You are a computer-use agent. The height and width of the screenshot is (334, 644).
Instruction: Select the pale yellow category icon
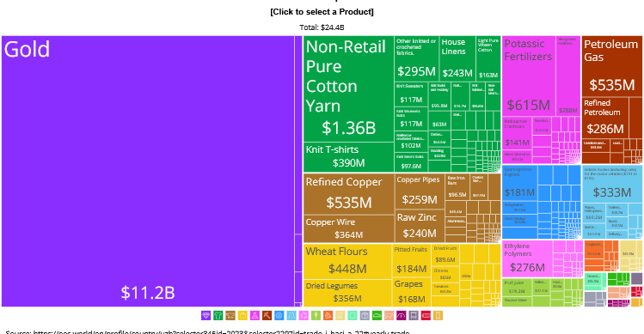click(340, 315)
